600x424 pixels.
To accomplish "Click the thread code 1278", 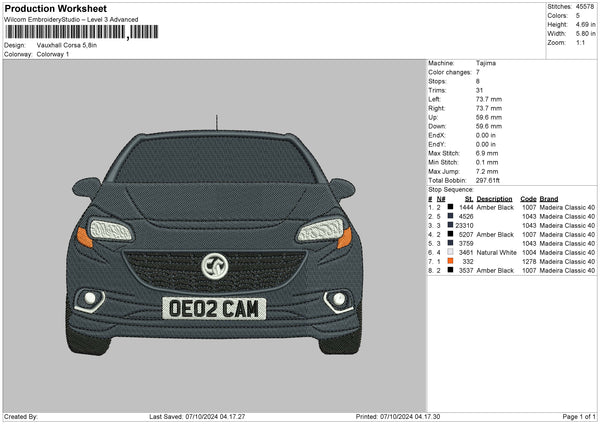I will click(x=529, y=261).
